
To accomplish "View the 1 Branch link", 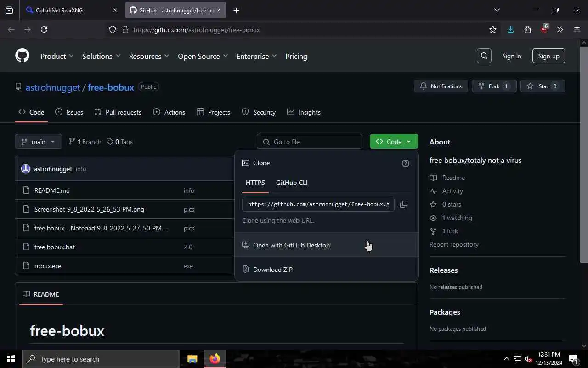I will pos(85,142).
